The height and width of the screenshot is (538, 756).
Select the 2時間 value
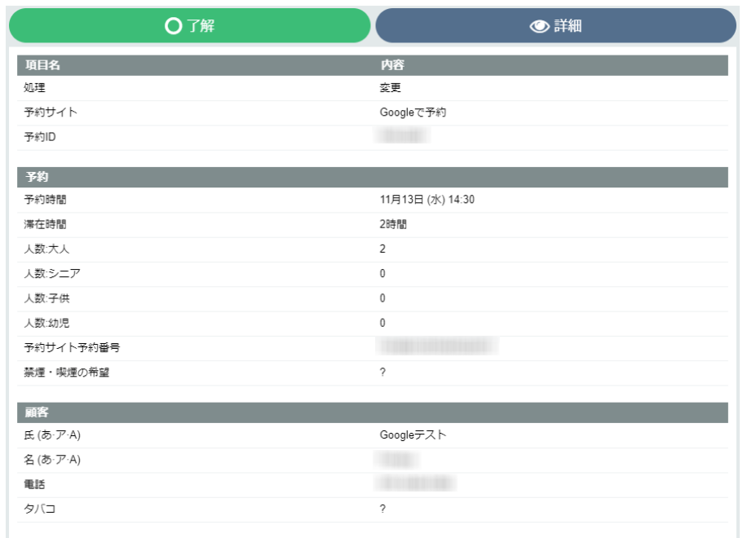393,224
